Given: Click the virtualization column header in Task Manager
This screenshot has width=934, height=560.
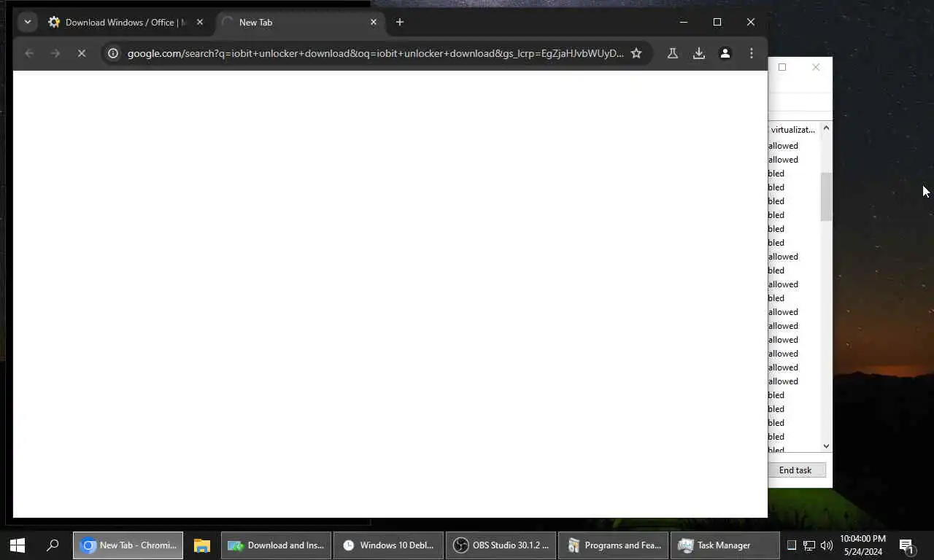Looking at the screenshot, I should (794, 129).
